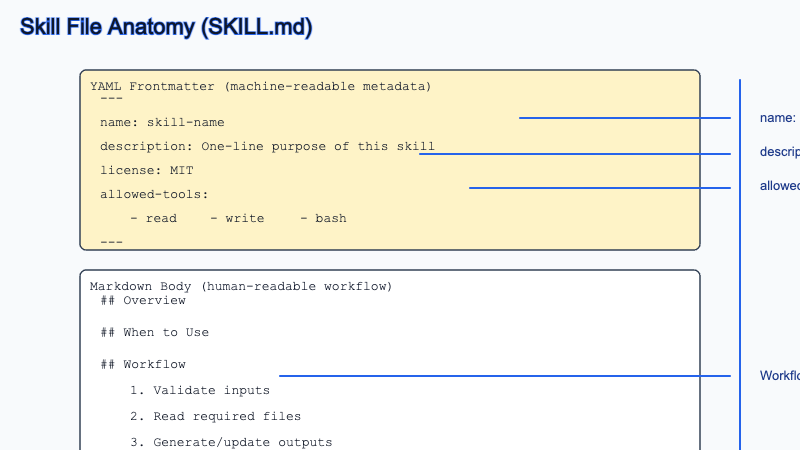Click the '- bash' tool entry
Image resolution: width=800 pixels, height=450 pixels.
click(322, 218)
